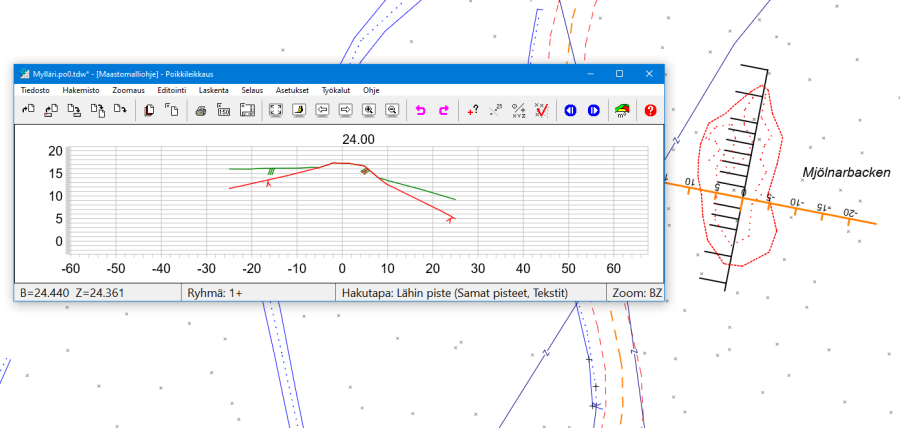Screen dimensions: 900x428
Task: Click the zoom in magnifier icon
Action: click(x=369, y=110)
